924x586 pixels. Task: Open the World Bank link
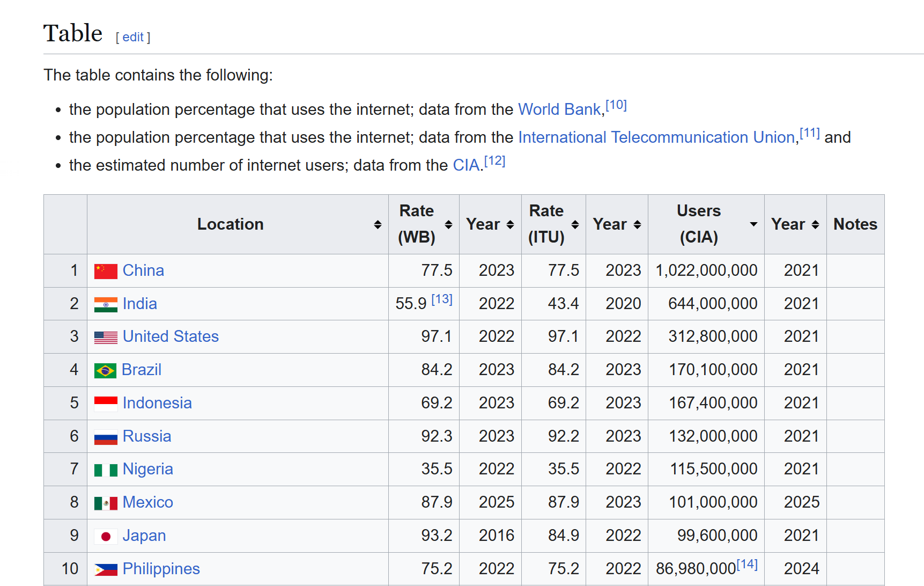559,109
